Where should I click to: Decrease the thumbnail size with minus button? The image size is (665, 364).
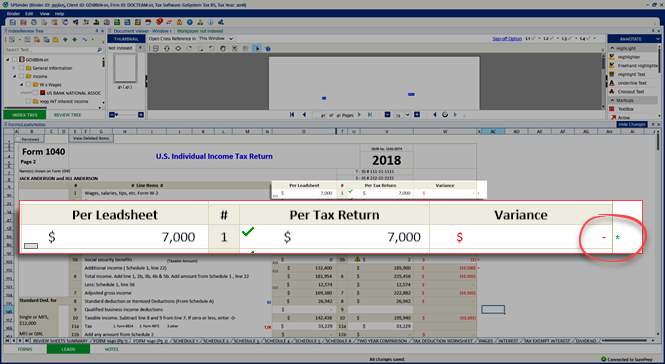112,115
